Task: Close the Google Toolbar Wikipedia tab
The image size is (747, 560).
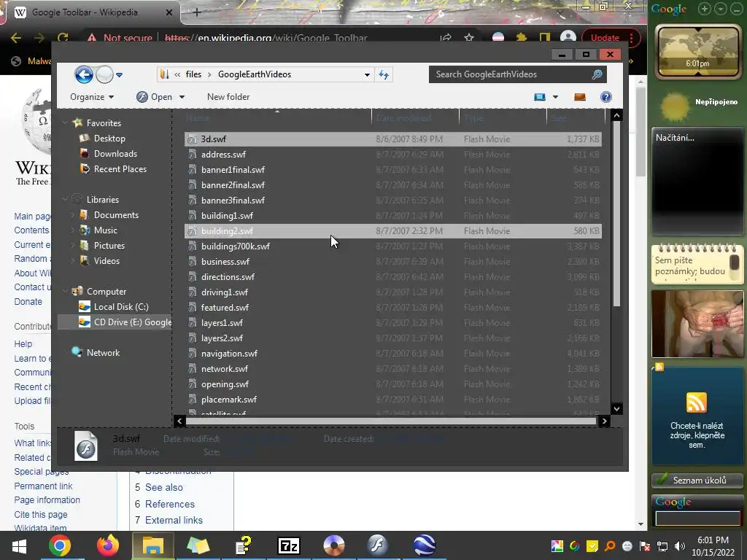Action: [169, 12]
